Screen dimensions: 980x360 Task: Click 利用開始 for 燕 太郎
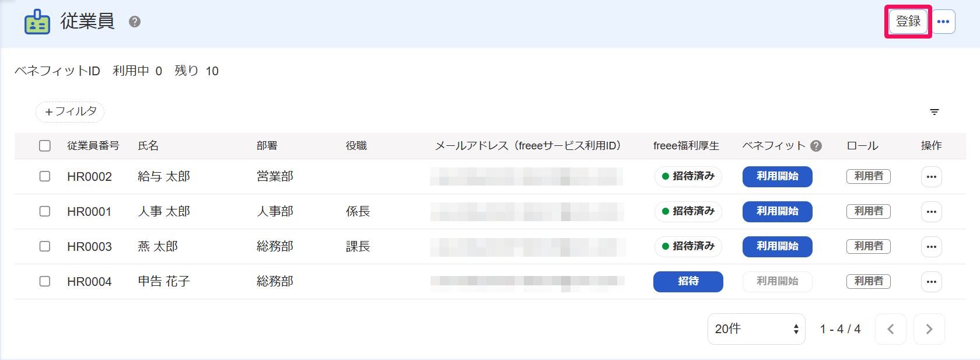[778, 246]
